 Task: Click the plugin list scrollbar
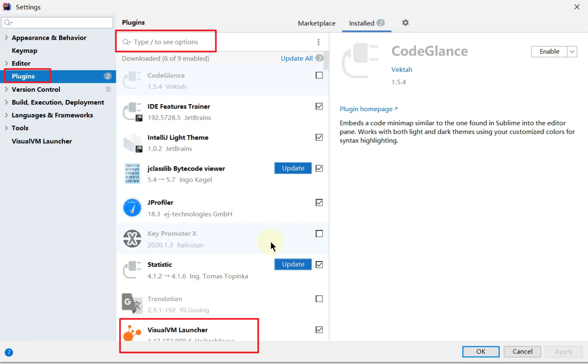[326, 61]
